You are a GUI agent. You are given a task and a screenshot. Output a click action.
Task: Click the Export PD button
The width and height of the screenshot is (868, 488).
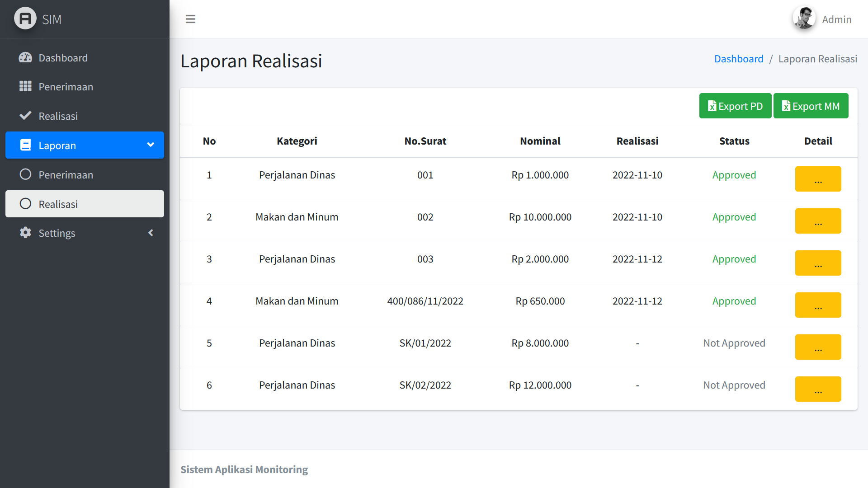(x=735, y=106)
